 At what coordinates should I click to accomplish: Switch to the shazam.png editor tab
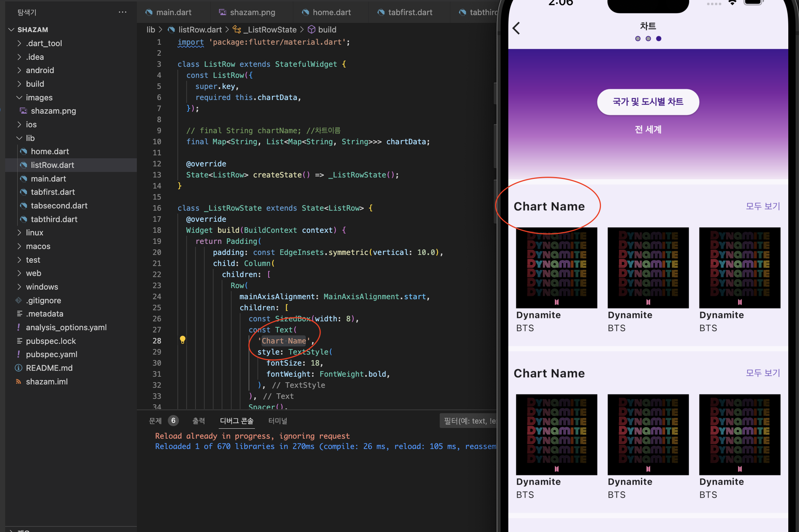tap(252, 12)
